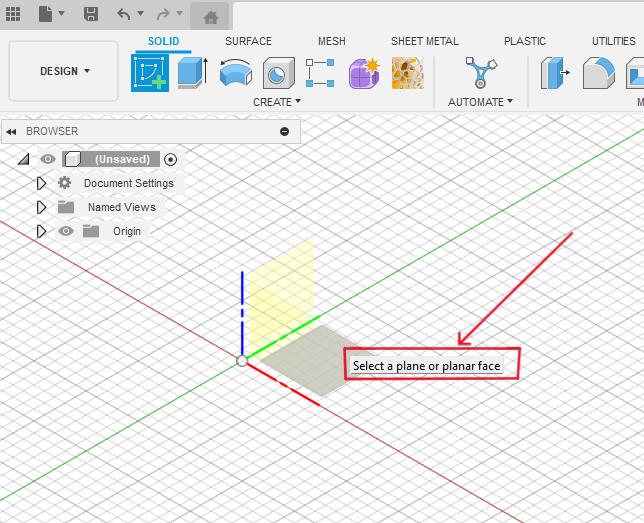Select the Fillet tool
644x523 pixels.
click(x=598, y=73)
